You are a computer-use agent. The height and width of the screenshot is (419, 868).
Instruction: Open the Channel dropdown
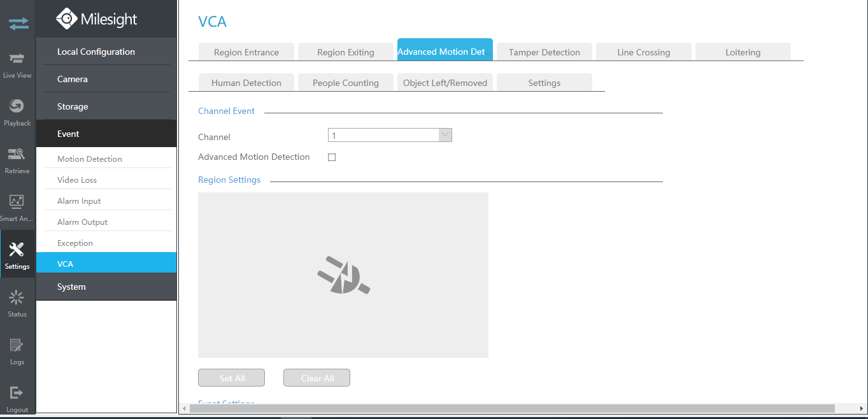point(390,135)
